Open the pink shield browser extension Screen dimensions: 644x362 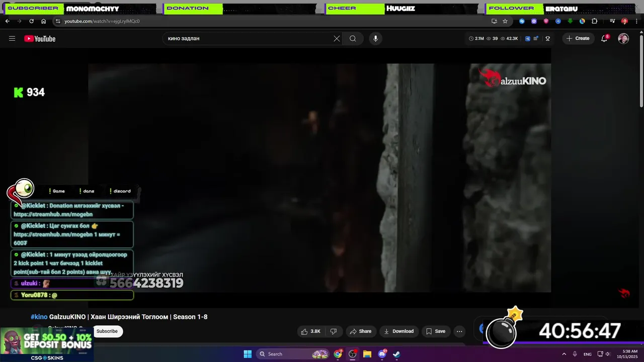click(546, 21)
